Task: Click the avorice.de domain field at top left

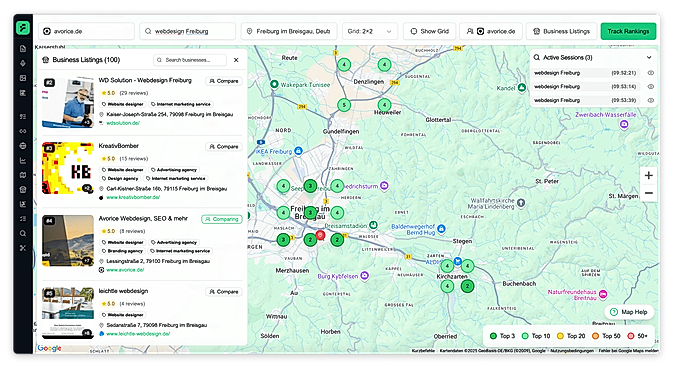Action: [86, 31]
